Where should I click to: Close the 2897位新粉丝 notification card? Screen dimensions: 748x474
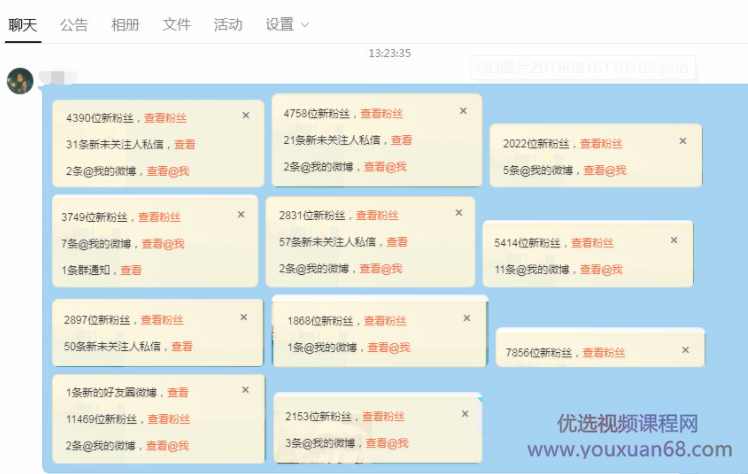coord(243,317)
